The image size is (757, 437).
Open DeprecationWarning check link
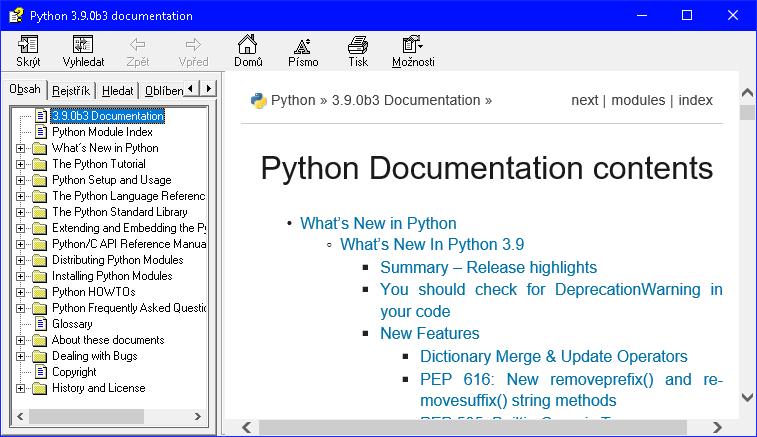[x=551, y=300]
